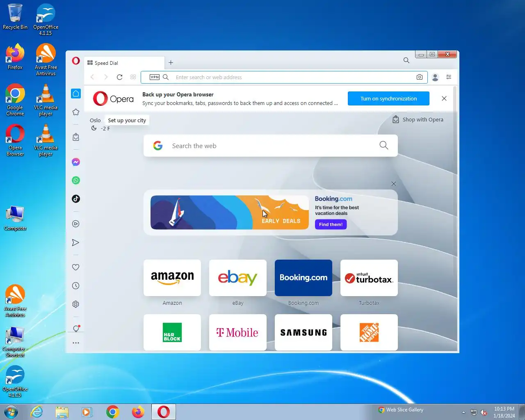525x420 pixels.
Task: Open the Amazon speed dial tile
Action: tap(172, 278)
